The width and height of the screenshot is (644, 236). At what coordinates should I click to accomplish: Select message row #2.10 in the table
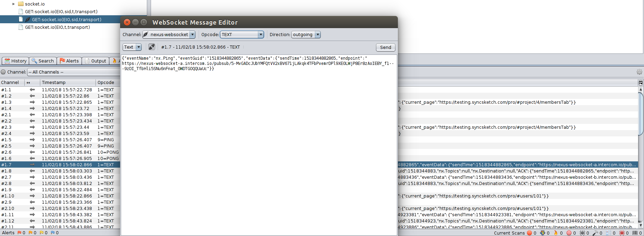coord(60,208)
